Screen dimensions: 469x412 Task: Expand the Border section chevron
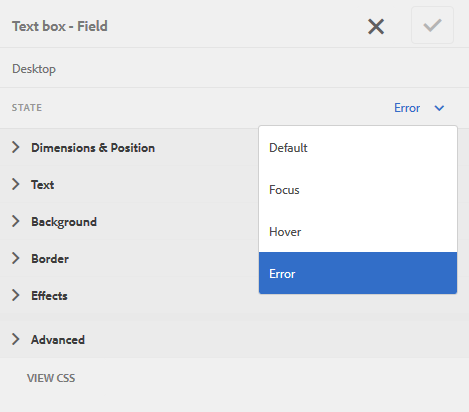(x=15, y=258)
